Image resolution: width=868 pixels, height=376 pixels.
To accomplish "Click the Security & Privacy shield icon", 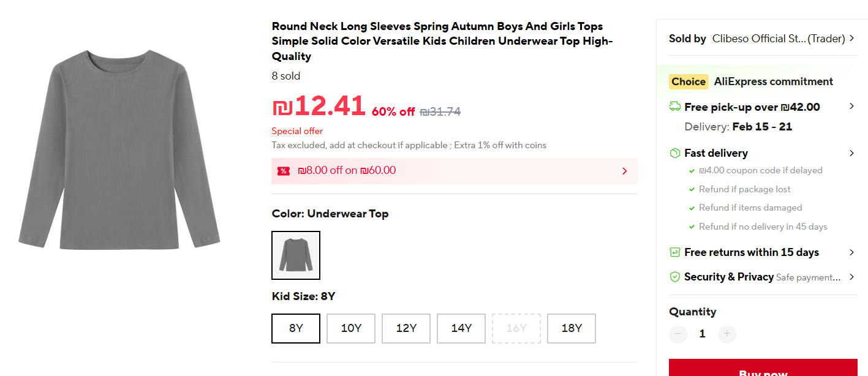I will (675, 277).
